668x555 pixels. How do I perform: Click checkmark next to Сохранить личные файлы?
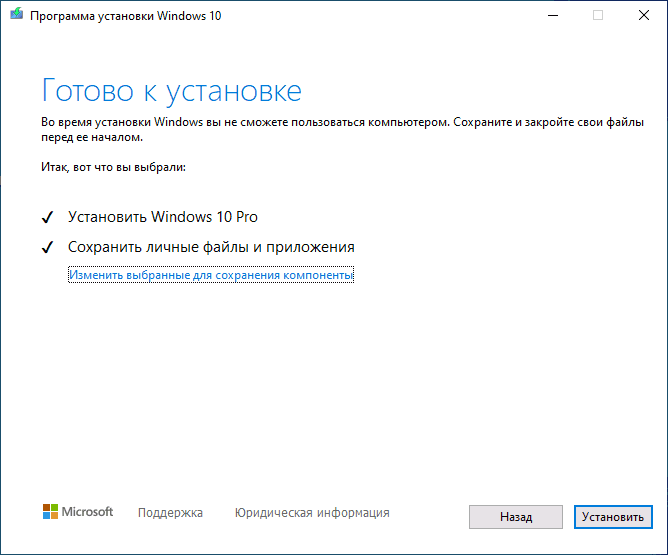pos(48,247)
